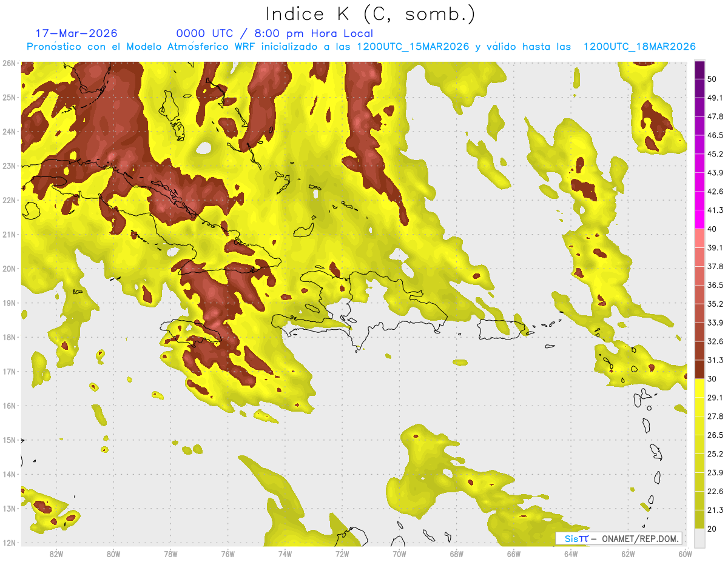Click the latitude label "21N"

tap(9, 234)
